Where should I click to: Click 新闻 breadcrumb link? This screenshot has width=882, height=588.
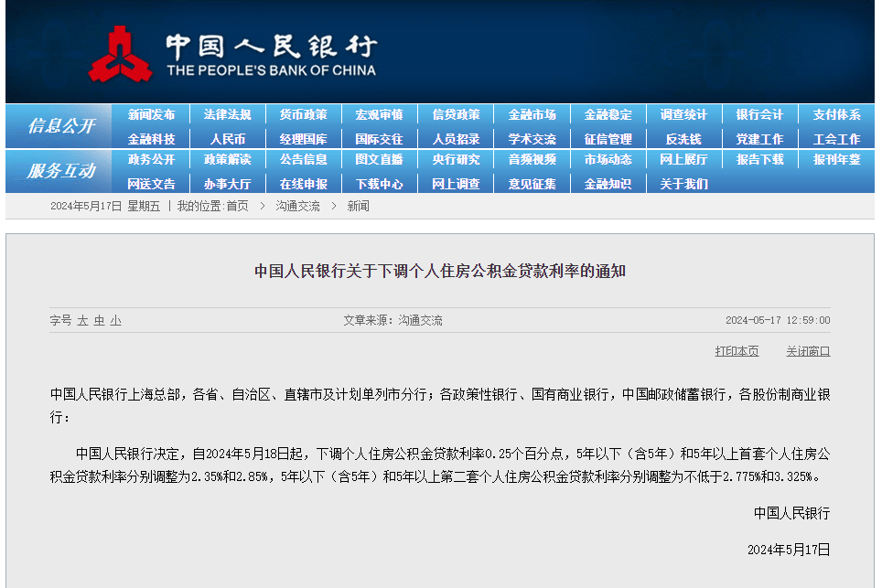pyautogui.click(x=359, y=207)
